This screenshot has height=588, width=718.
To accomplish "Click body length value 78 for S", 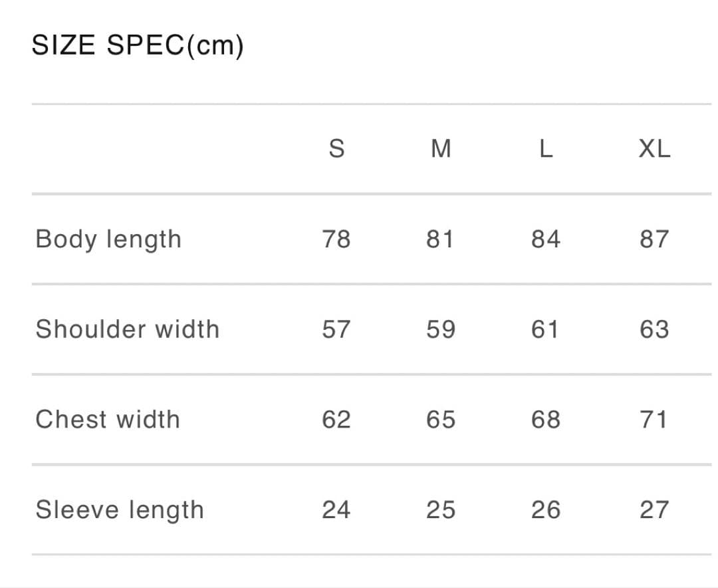I will pyautogui.click(x=336, y=239).
